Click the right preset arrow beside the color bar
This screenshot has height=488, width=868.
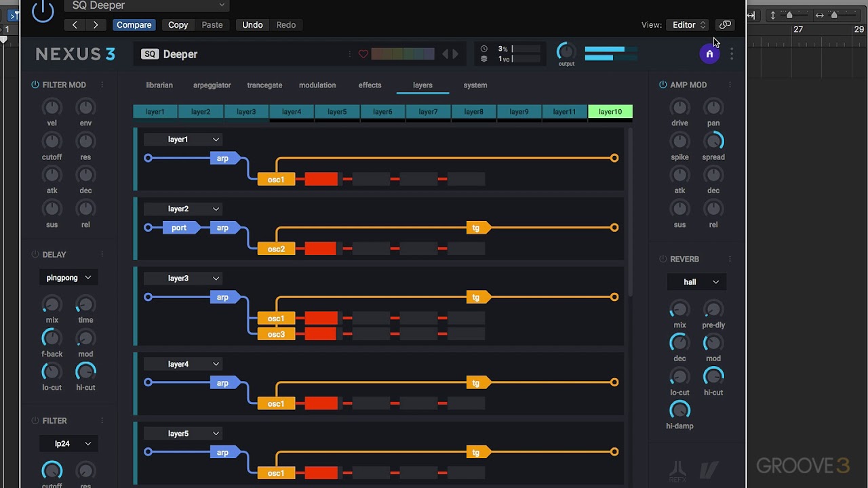pos(455,54)
